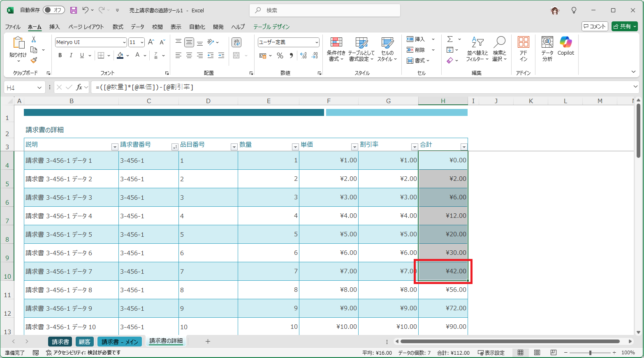The width and height of the screenshot is (644, 358).
Task: Click the Paste clipboard icon
Action: (19, 43)
